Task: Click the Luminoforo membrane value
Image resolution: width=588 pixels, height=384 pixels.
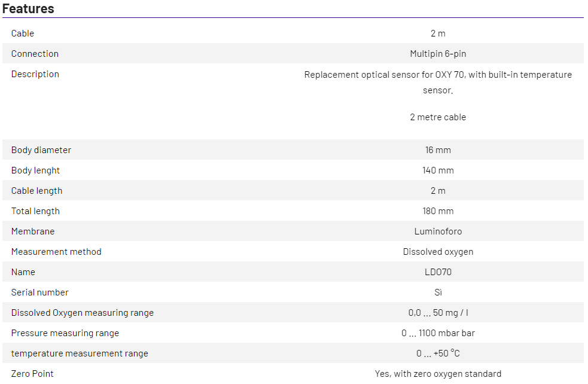Action: pos(438,231)
